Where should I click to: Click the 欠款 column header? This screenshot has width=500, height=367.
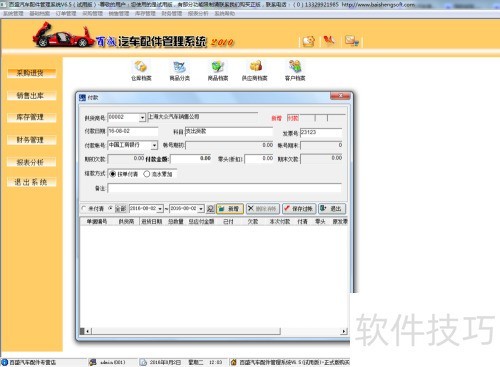coord(253,221)
